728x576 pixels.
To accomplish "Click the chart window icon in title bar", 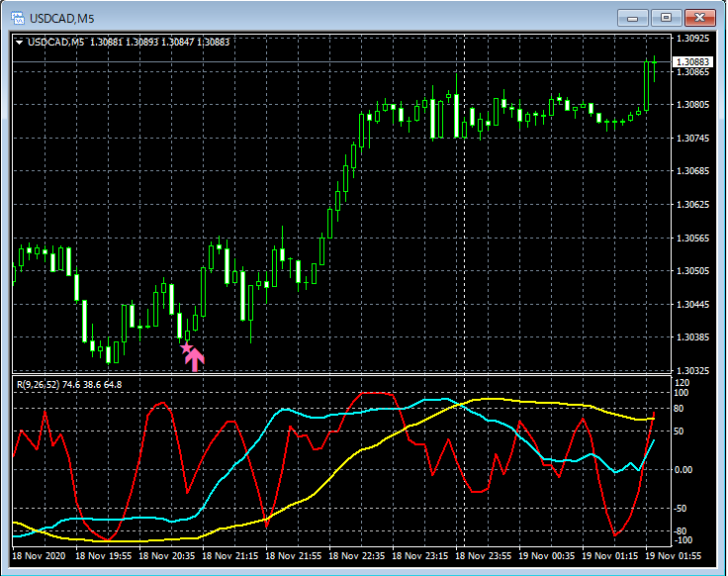I will click(x=17, y=18).
